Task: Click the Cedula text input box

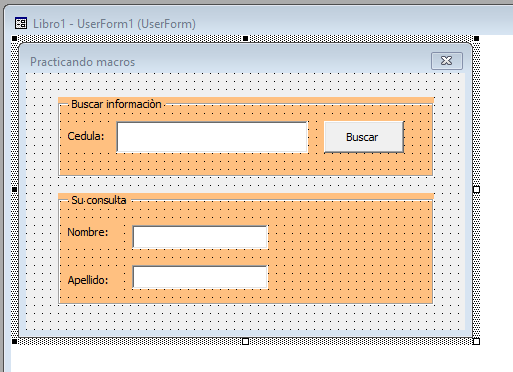Action: coord(212,137)
